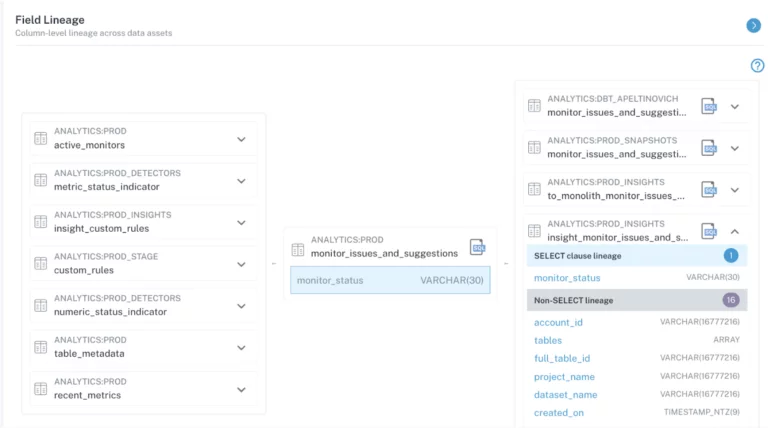Open the full_table_id field link
Viewport: 768px width, 428px height.
[562, 358]
